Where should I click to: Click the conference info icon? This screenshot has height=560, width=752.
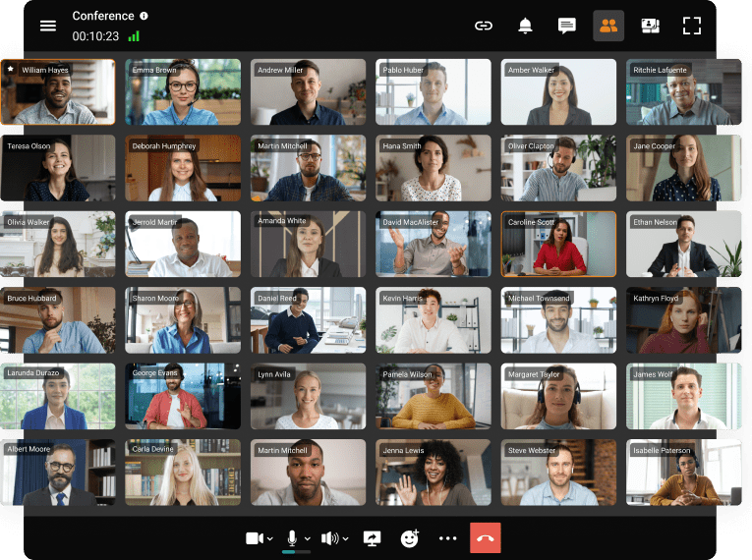click(x=145, y=16)
